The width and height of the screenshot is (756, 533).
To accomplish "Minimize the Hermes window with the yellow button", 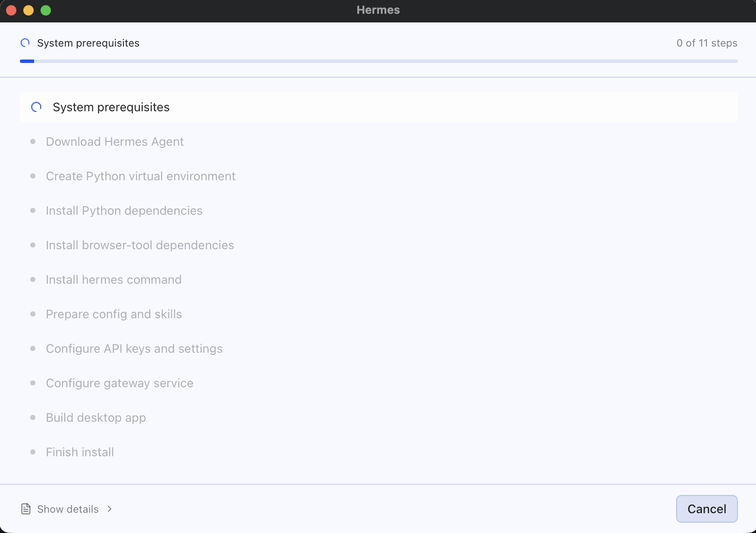I will coord(28,10).
